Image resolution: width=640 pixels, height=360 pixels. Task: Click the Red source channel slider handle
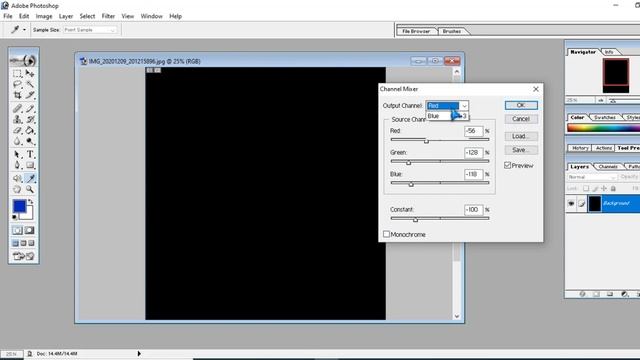426,141
